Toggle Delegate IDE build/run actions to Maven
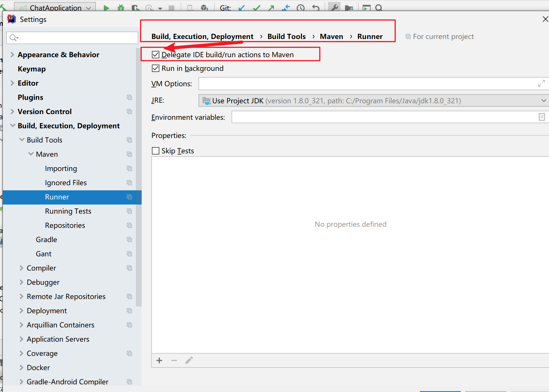The image size is (549, 392). (156, 55)
